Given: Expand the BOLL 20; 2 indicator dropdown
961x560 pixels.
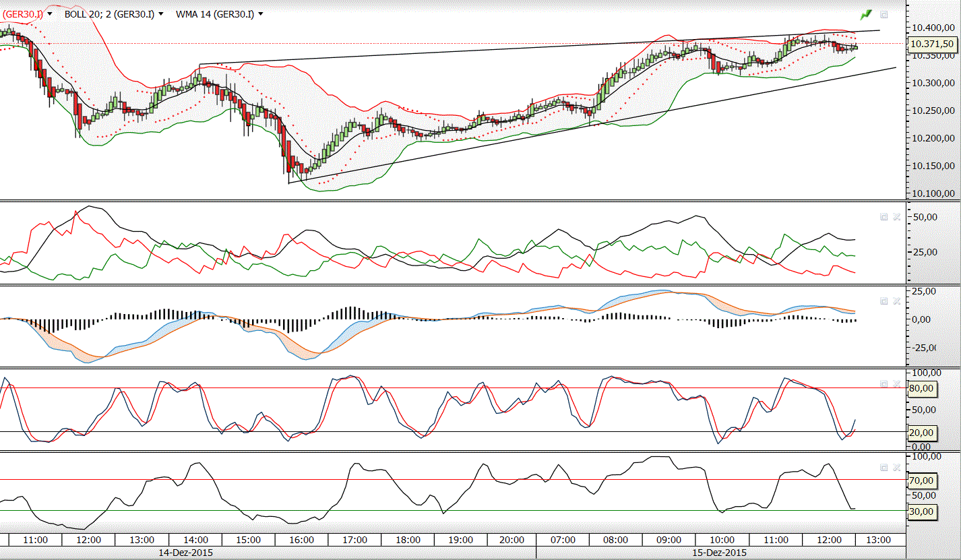Looking at the screenshot, I should coord(160,13).
